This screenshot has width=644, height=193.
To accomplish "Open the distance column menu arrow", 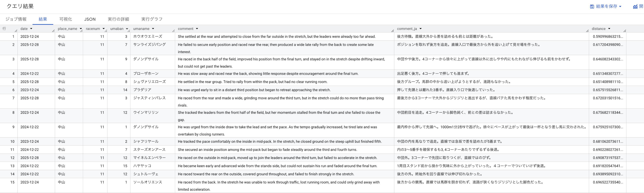I will [609, 29].
